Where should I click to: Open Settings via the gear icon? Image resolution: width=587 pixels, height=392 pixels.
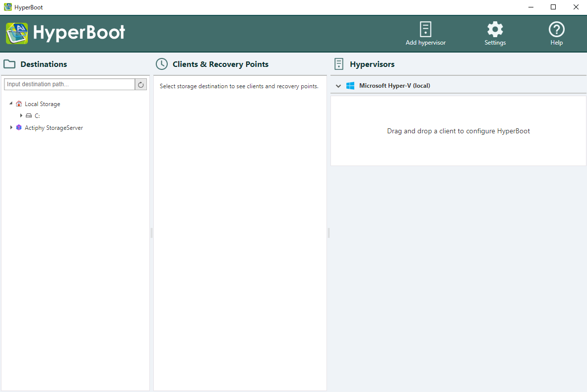coord(495,29)
